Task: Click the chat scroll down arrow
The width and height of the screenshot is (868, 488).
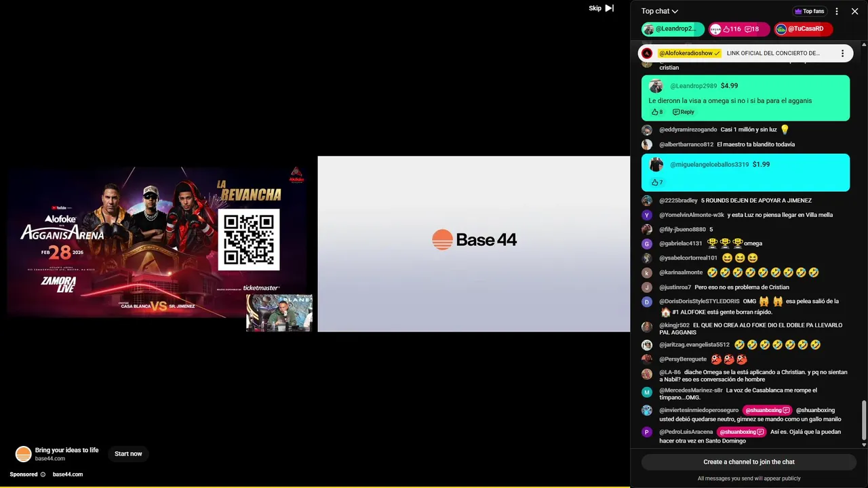Action: click(x=864, y=445)
